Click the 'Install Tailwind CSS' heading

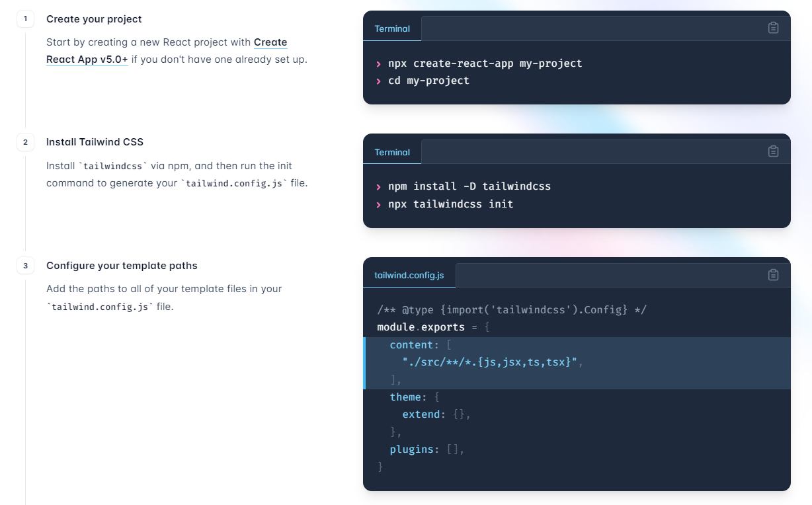(95, 142)
